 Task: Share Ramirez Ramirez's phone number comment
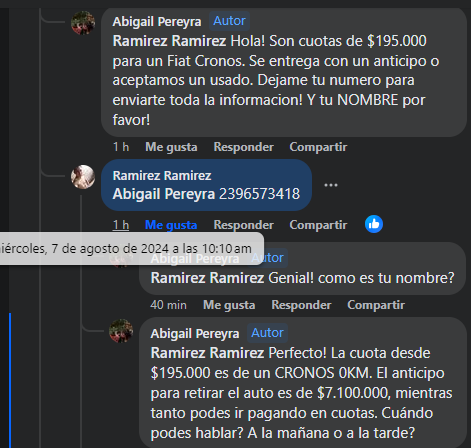[x=318, y=225]
